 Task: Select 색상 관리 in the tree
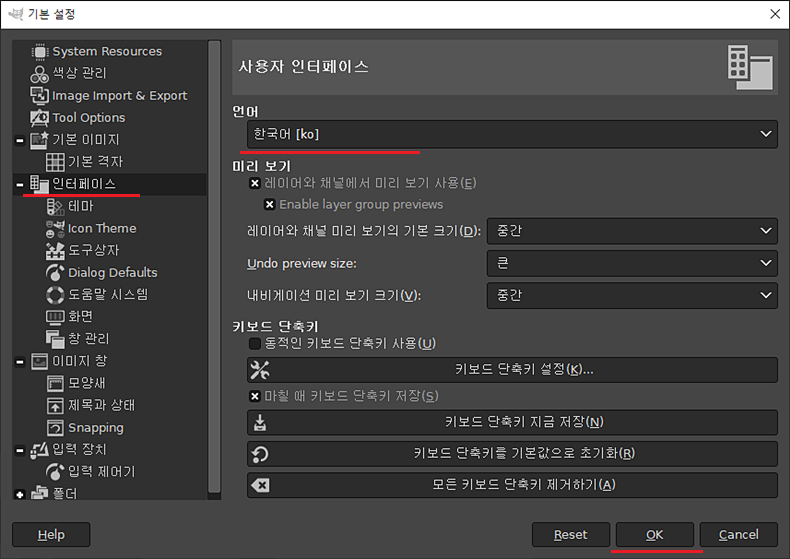(80, 74)
